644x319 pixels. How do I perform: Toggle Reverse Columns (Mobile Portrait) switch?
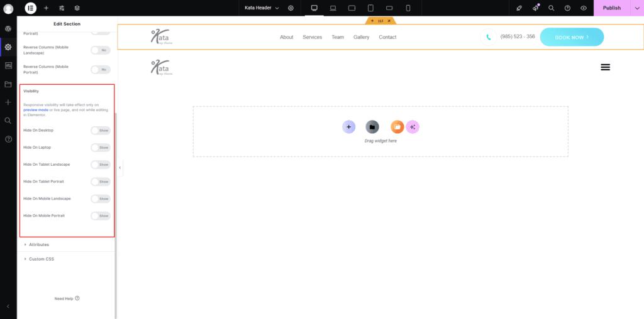click(101, 70)
